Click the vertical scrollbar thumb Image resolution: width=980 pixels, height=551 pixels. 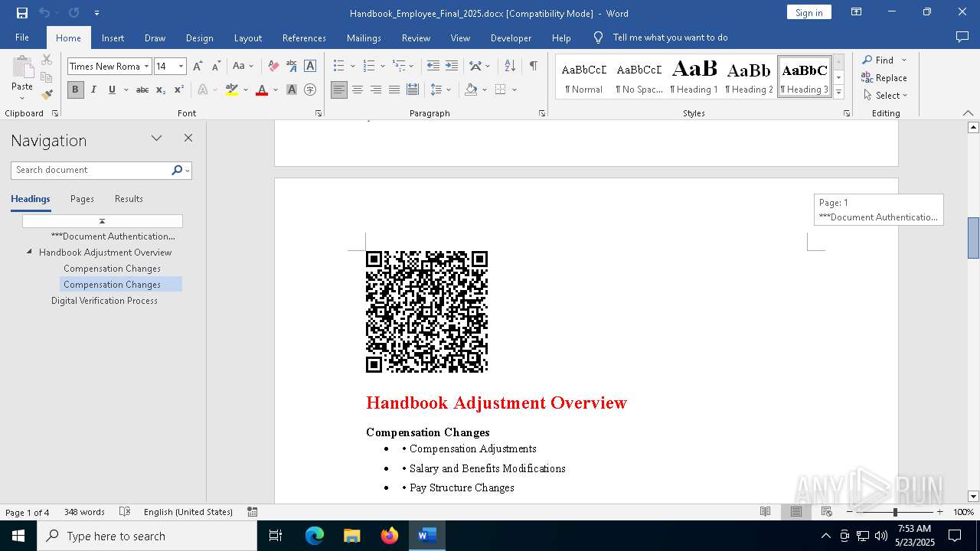973,238
